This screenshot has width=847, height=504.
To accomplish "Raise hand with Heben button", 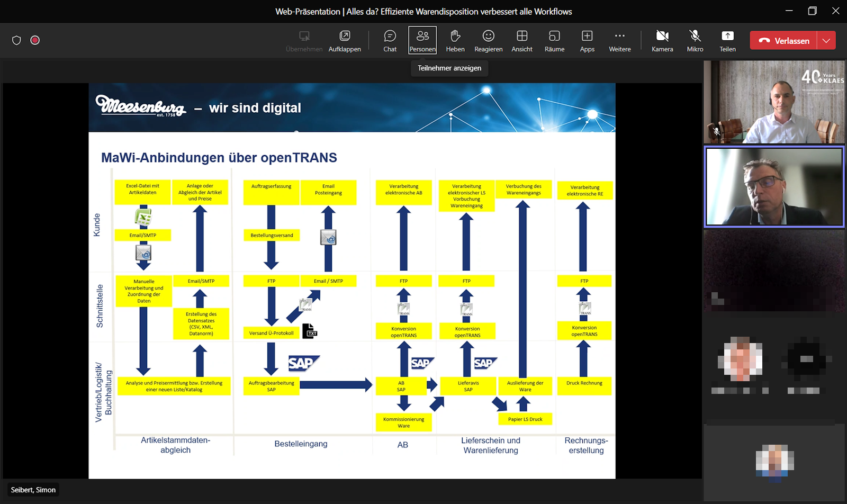I will (x=455, y=41).
